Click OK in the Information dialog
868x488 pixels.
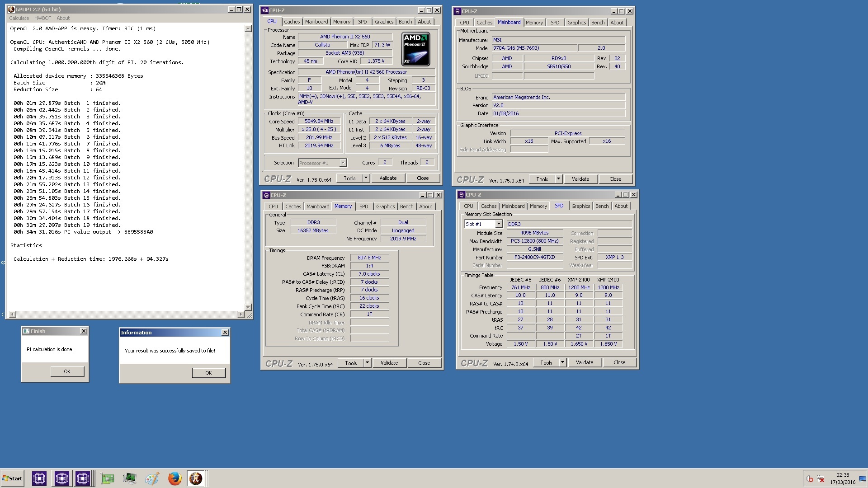208,373
